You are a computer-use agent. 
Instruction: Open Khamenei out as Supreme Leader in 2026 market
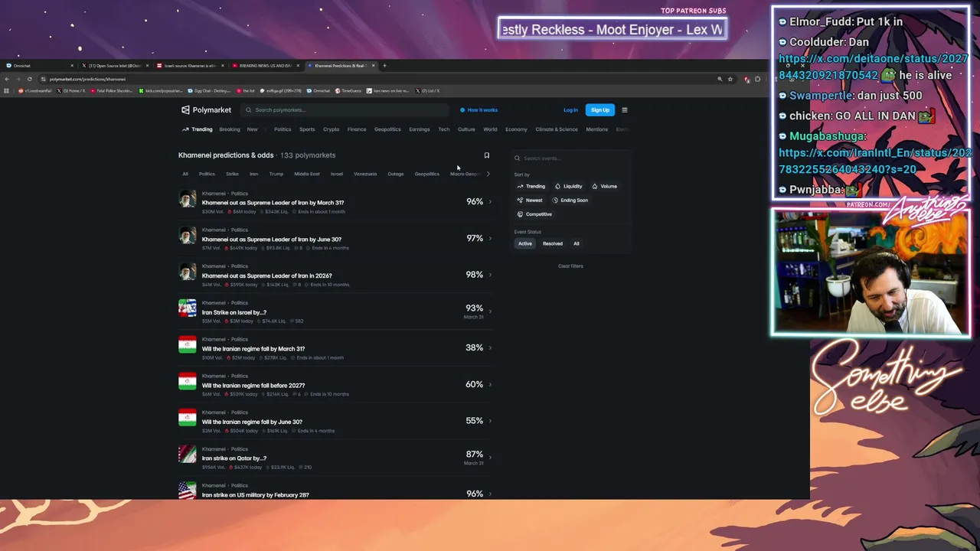pyautogui.click(x=266, y=275)
